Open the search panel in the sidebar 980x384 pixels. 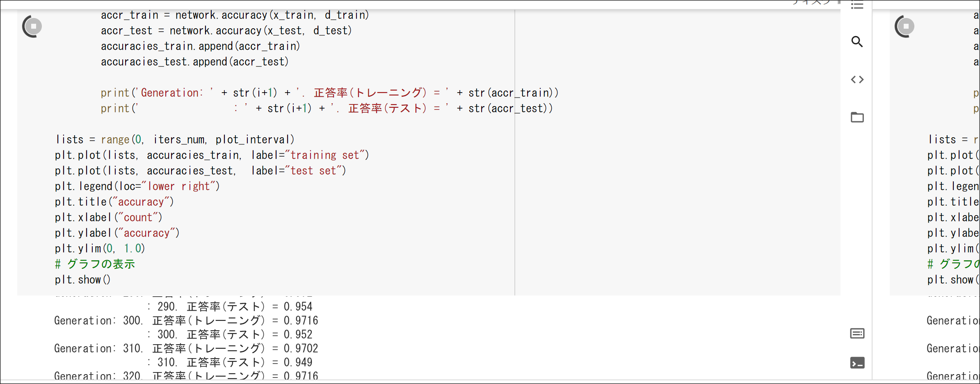857,41
